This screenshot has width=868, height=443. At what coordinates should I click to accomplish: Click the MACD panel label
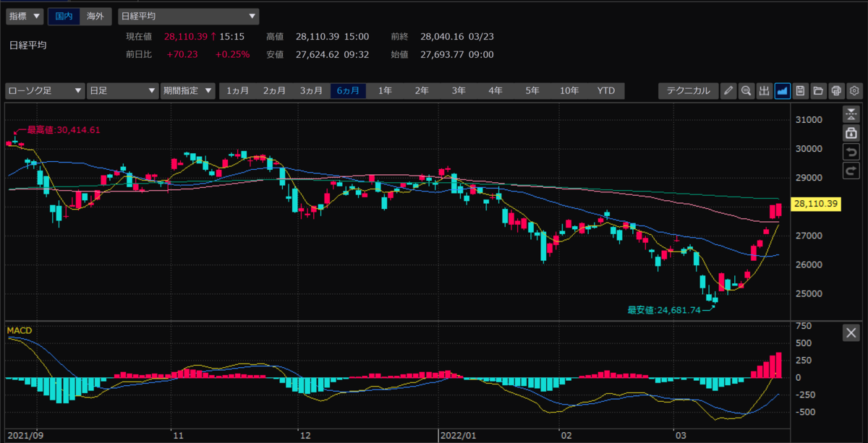(x=18, y=330)
